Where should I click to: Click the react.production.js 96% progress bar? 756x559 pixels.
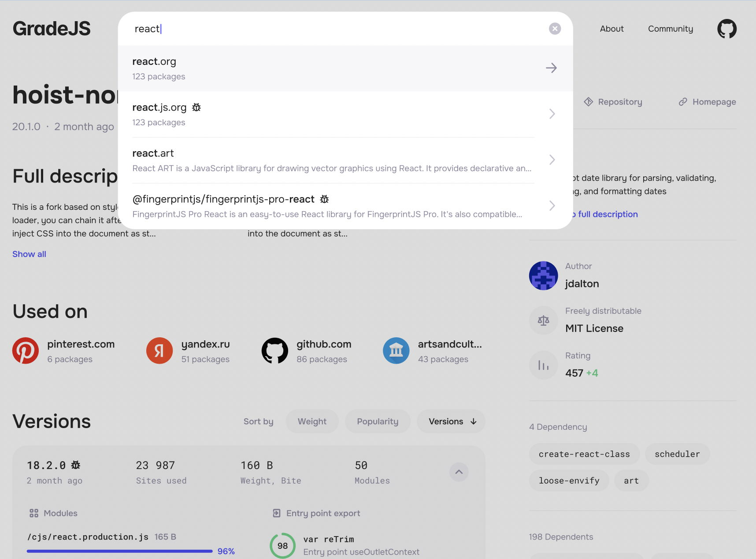point(119,551)
